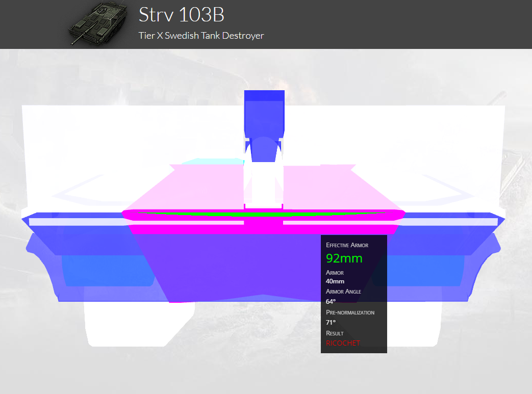532x394 pixels.
Task: Click the 'Effective Armor' label in the tooltip
Action: (347, 245)
